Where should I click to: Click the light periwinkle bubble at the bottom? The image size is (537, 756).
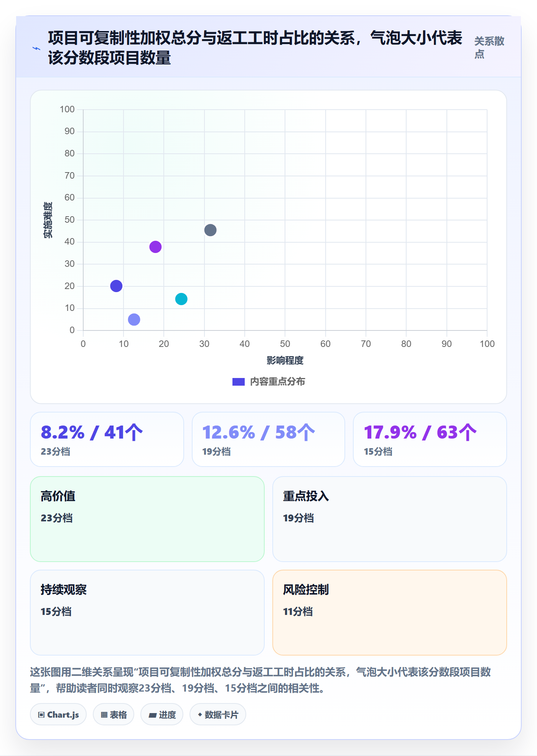(134, 319)
